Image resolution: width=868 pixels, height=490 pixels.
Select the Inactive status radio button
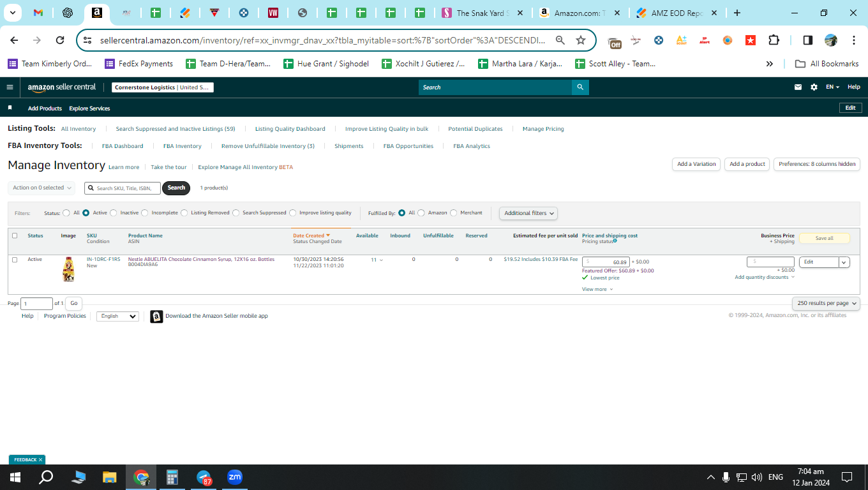(114, 213)
